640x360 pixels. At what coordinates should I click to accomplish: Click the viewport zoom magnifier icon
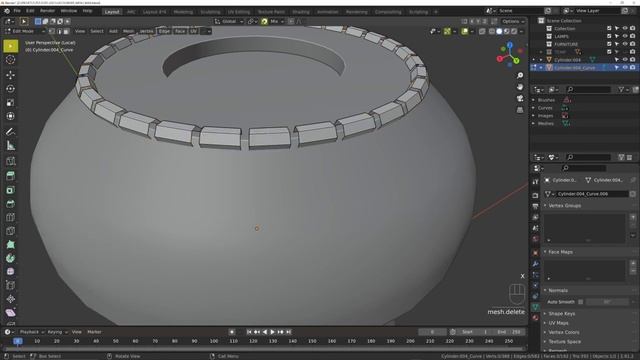(520, 76)
